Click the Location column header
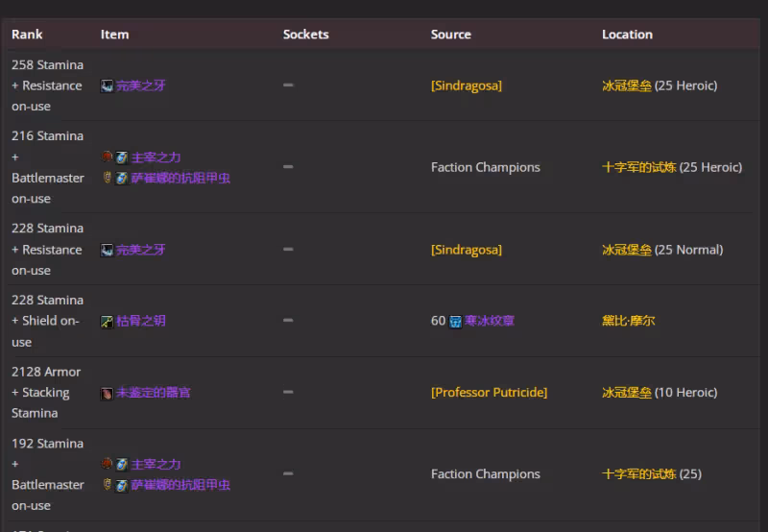The image size is (768, 532). click(x=627, y=35)
